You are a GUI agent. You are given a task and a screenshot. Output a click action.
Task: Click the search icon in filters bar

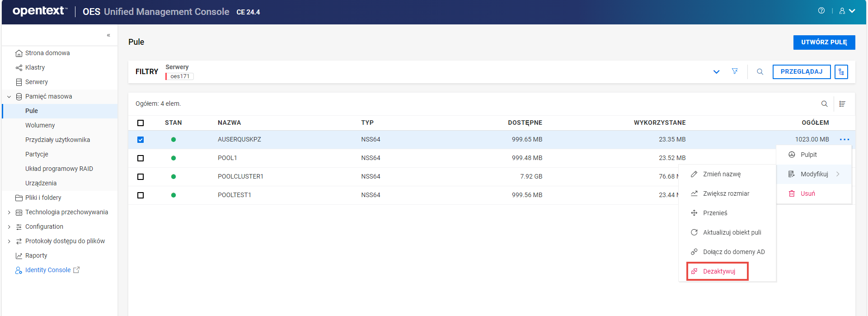760,72
